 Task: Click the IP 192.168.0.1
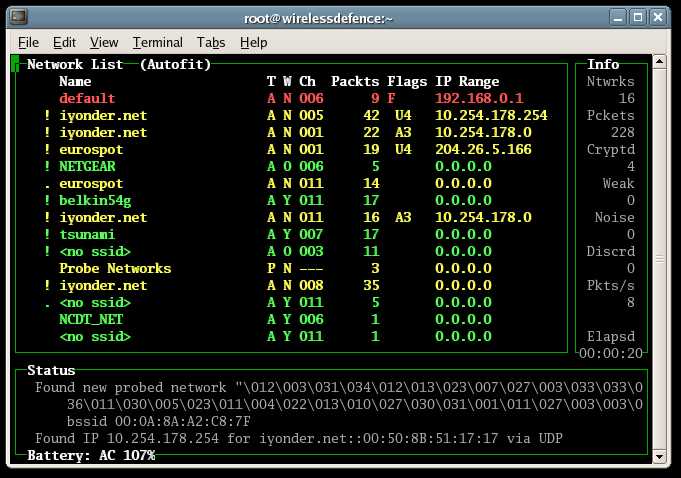pyautogui.click(x=479, y=99)
